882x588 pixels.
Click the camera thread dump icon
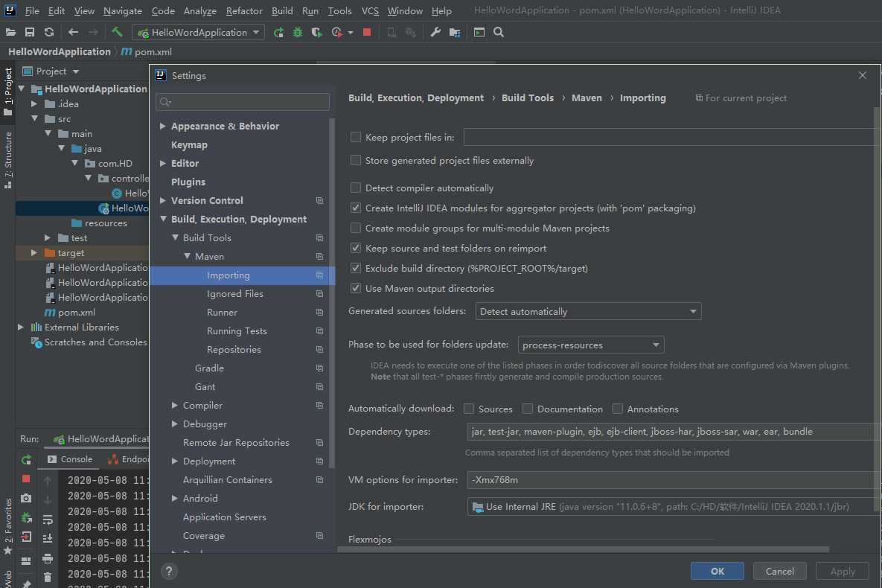pyautogui.click(x=26, y=498)
